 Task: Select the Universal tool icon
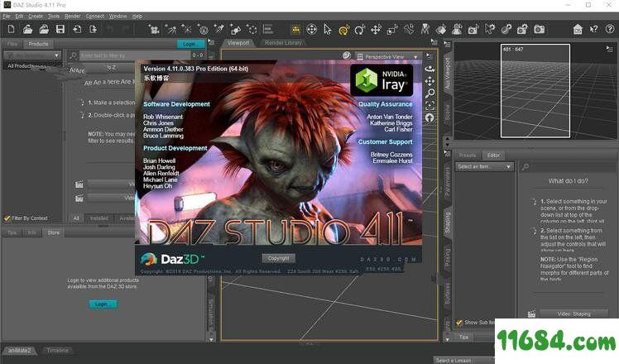click(x=311, y=30)
